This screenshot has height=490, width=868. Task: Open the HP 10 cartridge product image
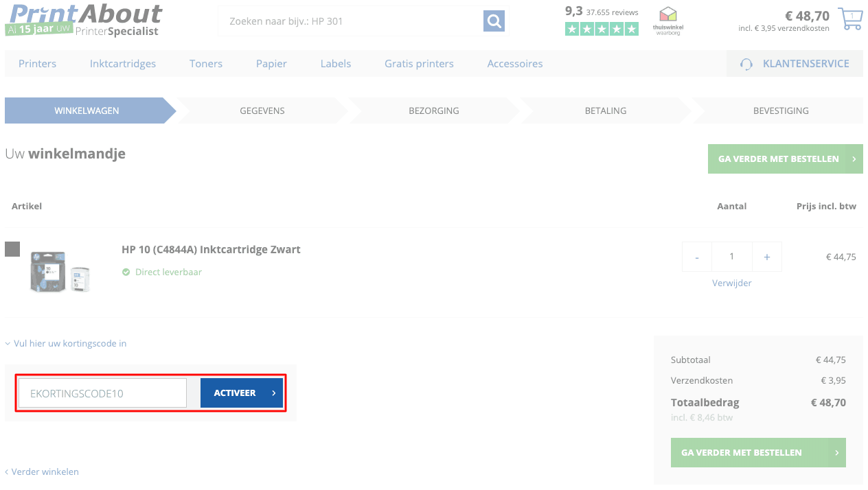click(x=60, y=270)
